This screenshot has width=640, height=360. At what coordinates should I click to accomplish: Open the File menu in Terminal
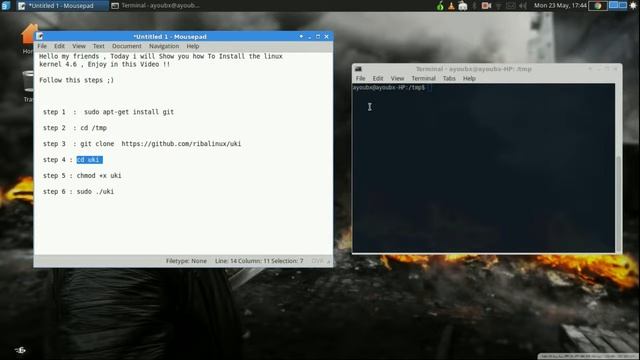pos(360,78)
